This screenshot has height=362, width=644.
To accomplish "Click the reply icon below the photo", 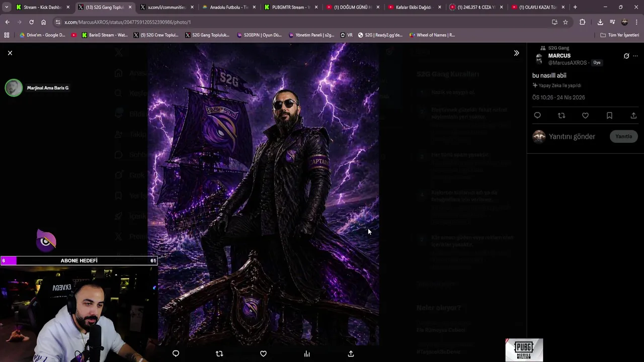I will coord(176,353).
